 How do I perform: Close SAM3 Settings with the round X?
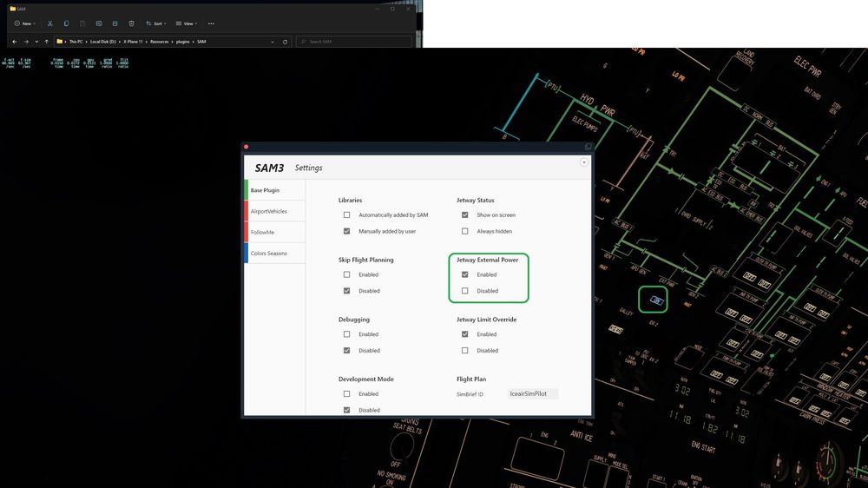click(584, 162)
